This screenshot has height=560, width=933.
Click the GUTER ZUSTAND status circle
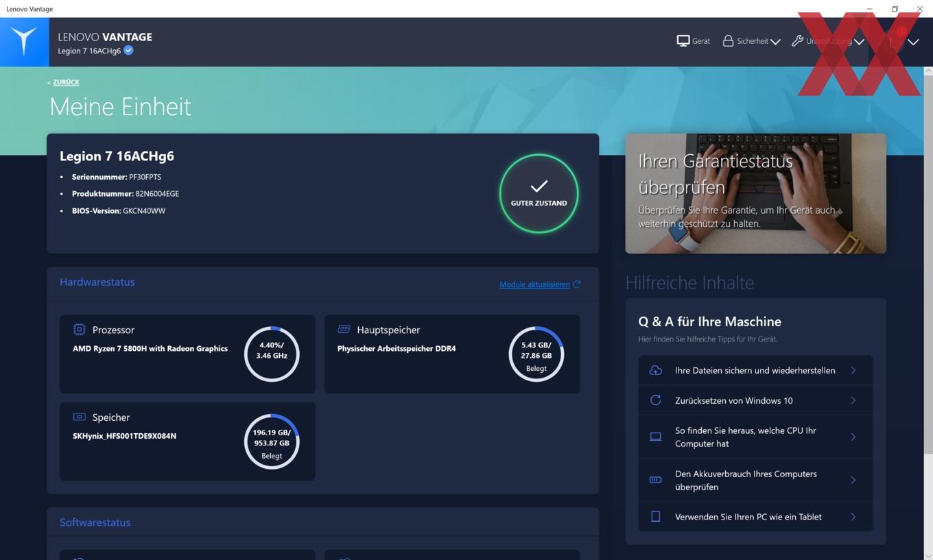pyautogui.click(x=539, y=193)
